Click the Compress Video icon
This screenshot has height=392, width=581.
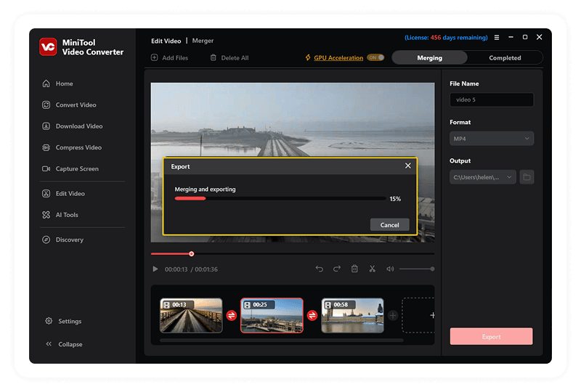(x=46, y=147)
